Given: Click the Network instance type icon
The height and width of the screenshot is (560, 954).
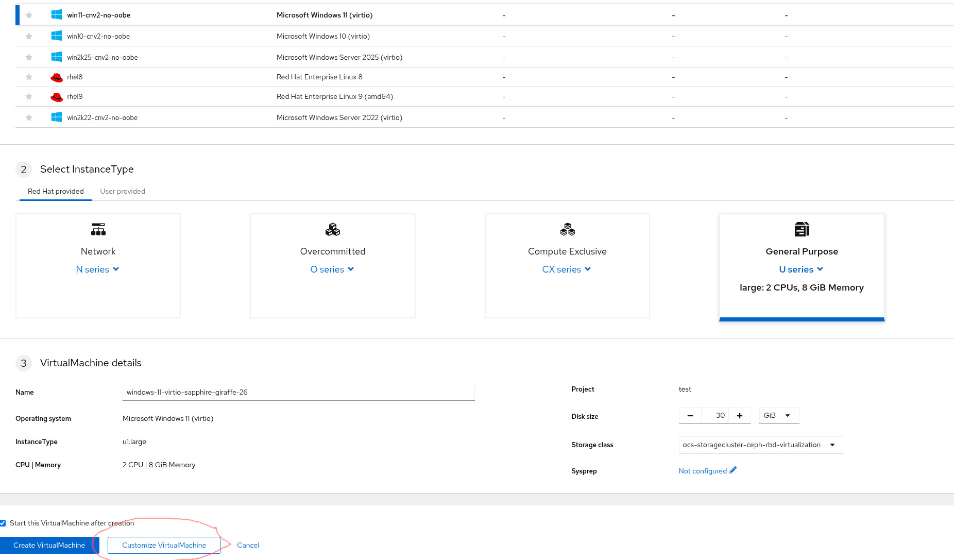Looking at the screenshot, I should click(x=98, y=229).
